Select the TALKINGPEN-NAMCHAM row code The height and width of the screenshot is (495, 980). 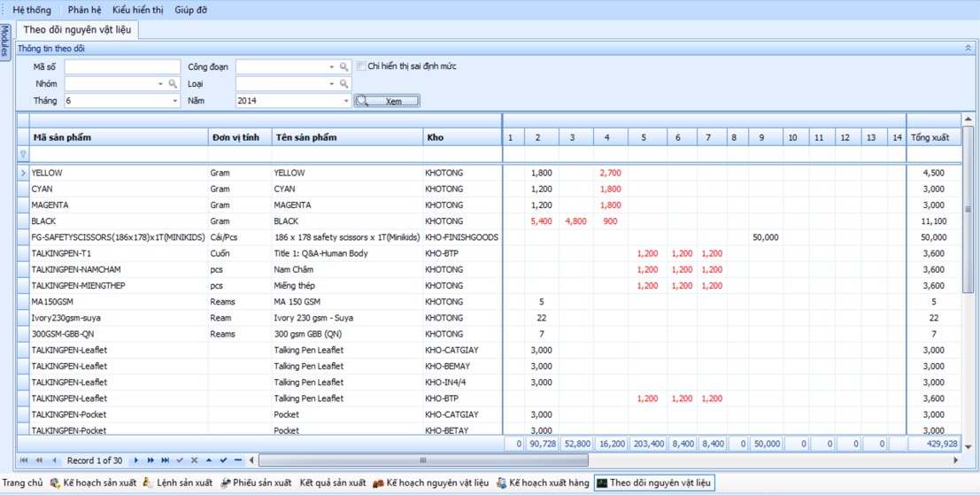[119, 269]
